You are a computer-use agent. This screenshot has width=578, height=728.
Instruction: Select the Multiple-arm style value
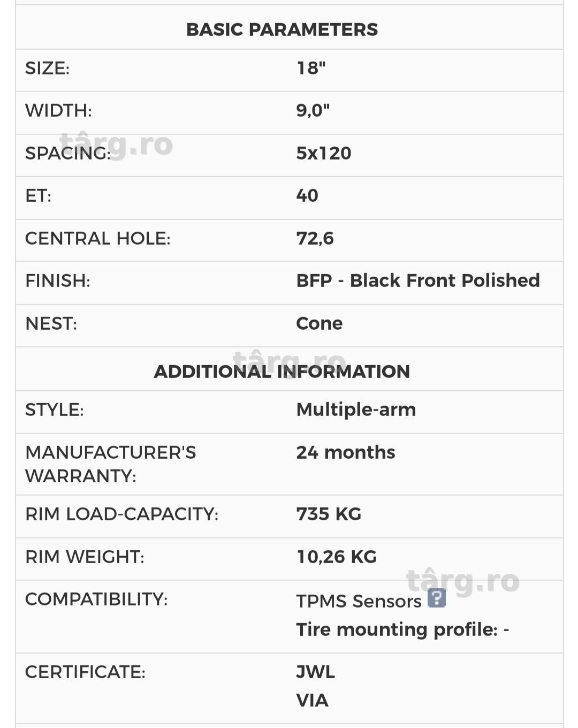pyautogui.click(x=356, y=409)
